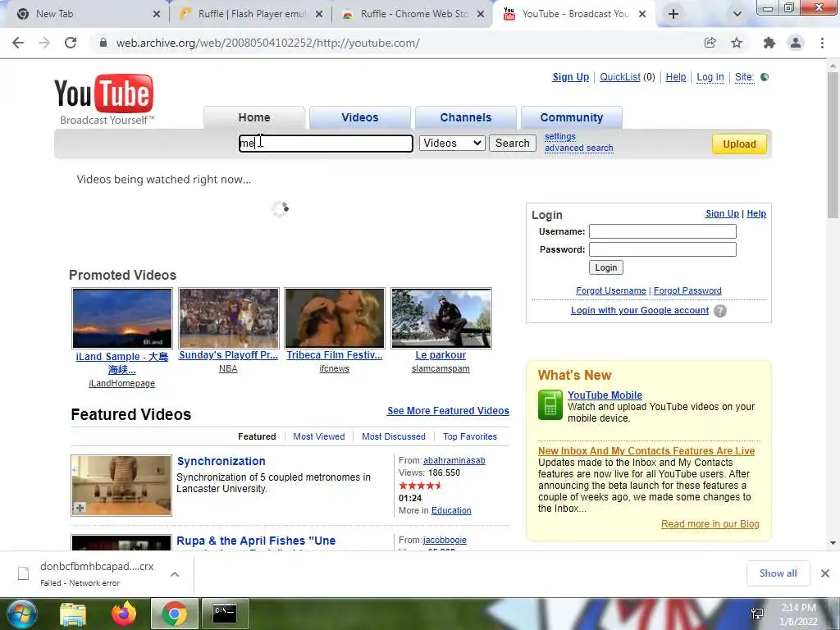Open the command prompt taskbar icon
Image resolution: width=840 pixels, height=630 pixels.
click(225, 614)
